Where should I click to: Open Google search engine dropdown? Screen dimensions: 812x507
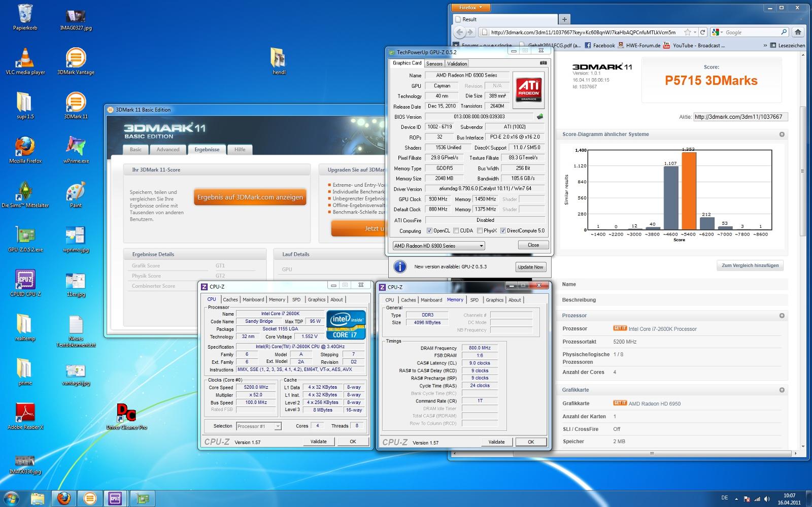point(717,32)
